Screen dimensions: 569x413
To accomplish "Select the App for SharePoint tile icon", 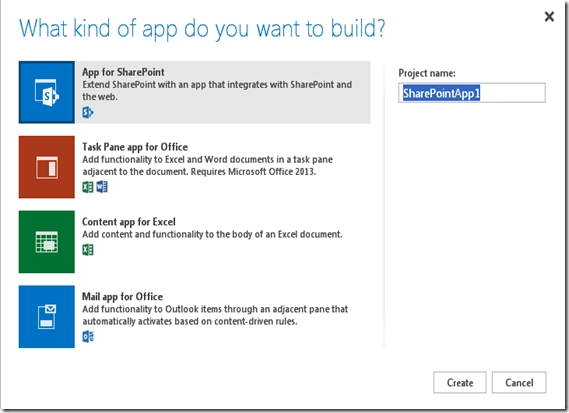I will pyautogui.click(x=47, y=92).
